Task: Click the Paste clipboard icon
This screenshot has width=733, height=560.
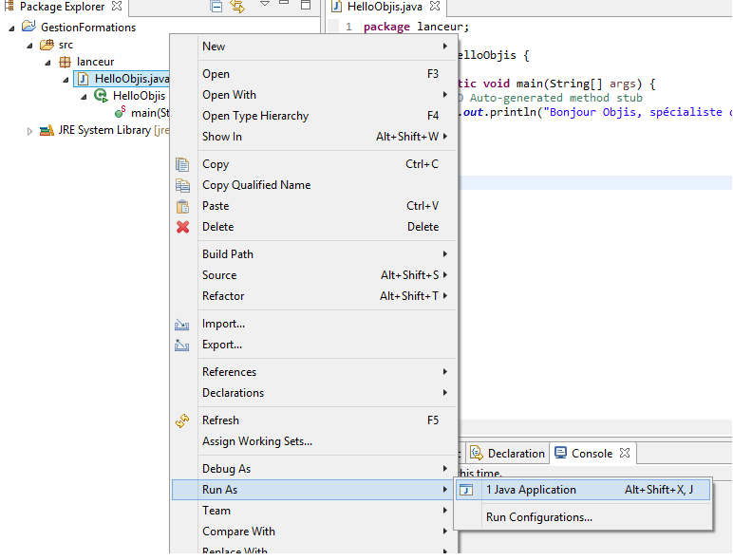Action: coord(182,206)
